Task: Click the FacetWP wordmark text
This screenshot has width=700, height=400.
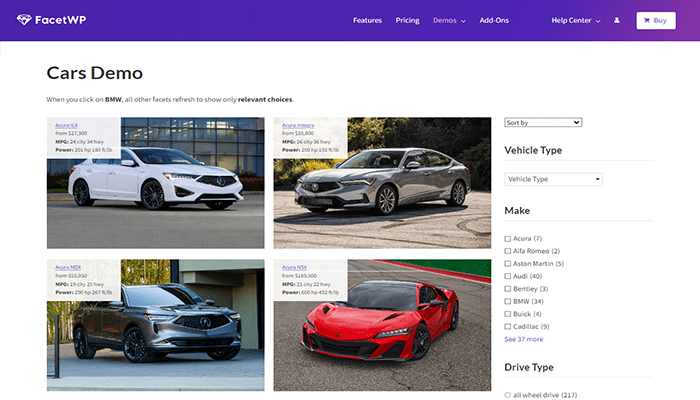Action: click(x=60, y=20)
